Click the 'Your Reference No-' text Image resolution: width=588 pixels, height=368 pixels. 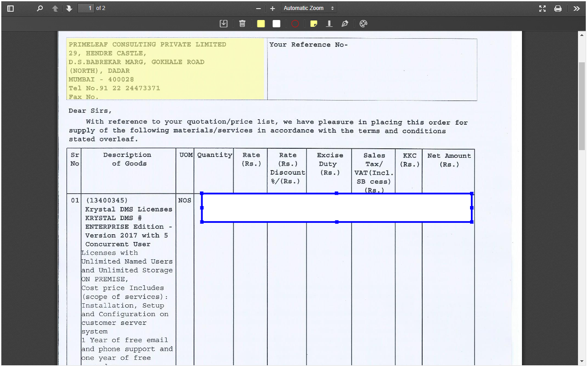(308, 45)
